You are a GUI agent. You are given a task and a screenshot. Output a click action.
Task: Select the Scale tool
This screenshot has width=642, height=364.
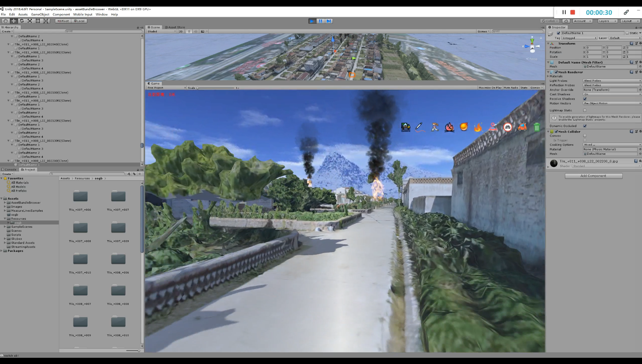pos(30,21)
